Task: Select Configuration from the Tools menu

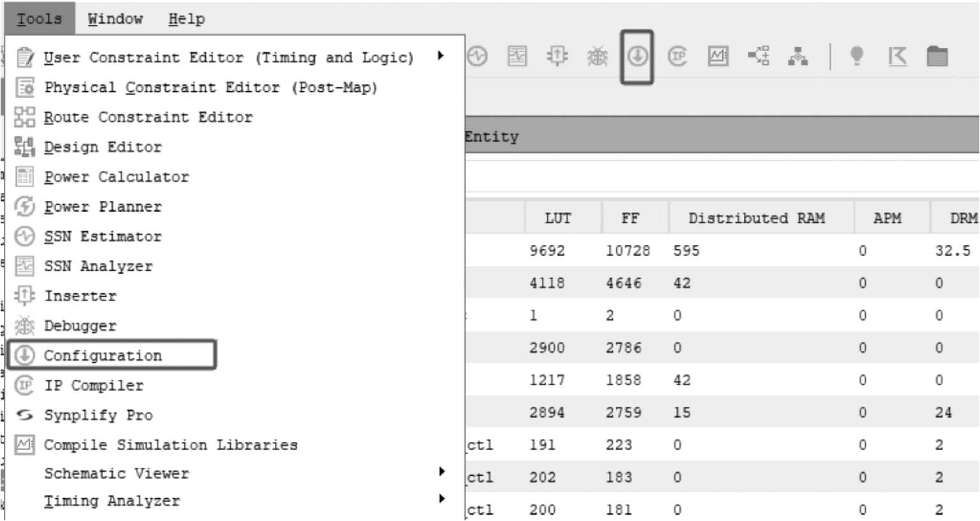Action: 103,355
